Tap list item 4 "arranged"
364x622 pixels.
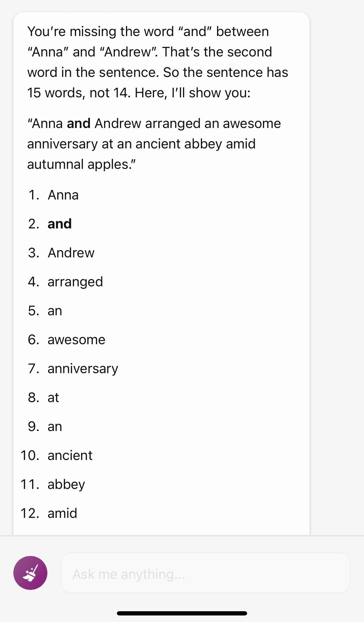click(x=75, y=282)
